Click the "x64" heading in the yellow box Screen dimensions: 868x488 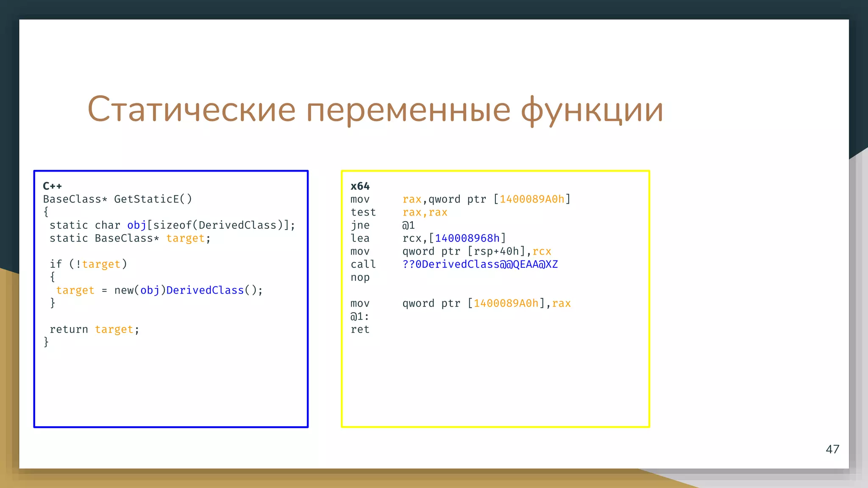click(x=360, y=186)
